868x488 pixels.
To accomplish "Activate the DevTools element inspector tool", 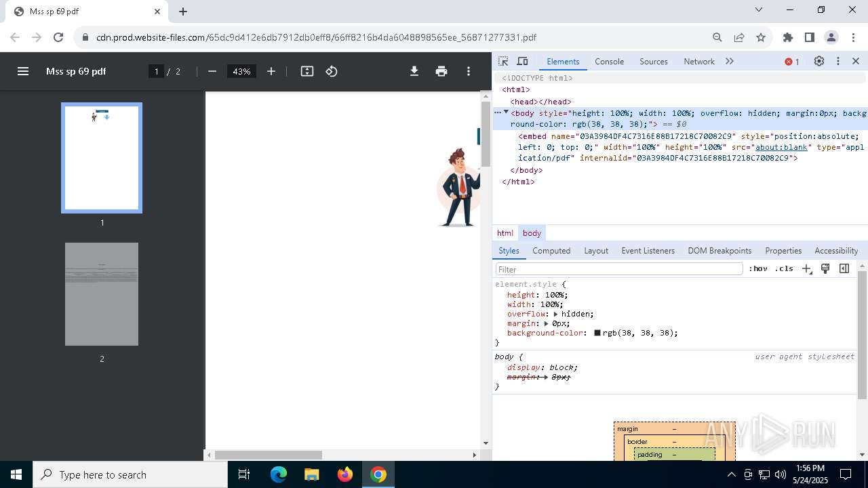I will 503,61.
